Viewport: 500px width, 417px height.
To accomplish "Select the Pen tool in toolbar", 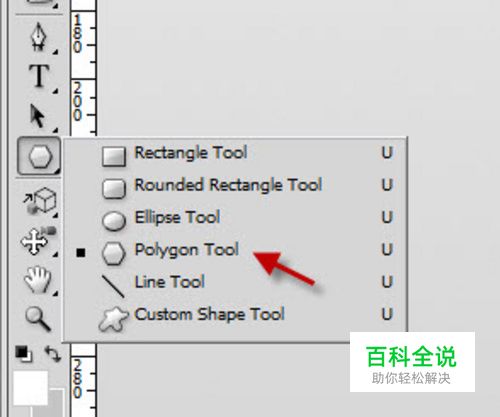I will (38, 37).
